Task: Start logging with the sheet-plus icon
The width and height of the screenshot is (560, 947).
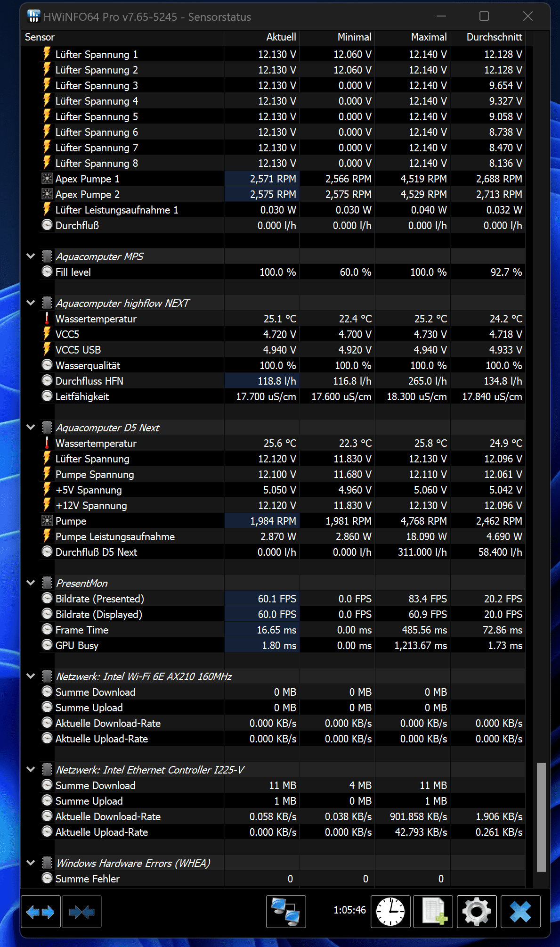Action: [x=433, y=912]
